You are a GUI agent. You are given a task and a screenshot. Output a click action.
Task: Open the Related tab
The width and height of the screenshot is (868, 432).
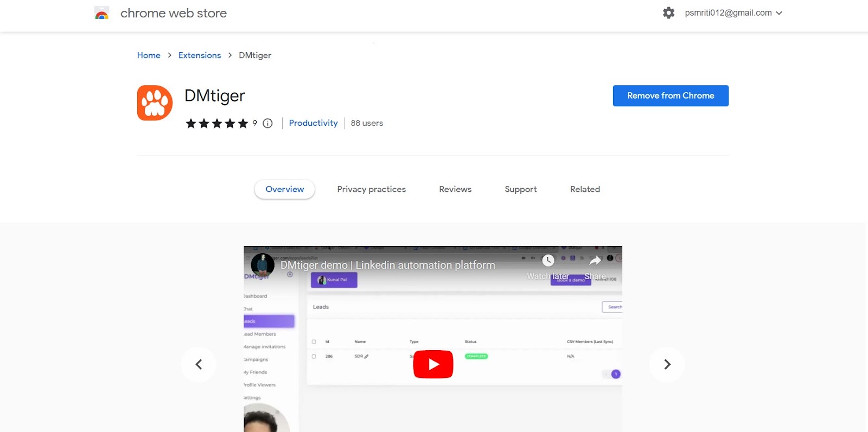click(585, 189)
